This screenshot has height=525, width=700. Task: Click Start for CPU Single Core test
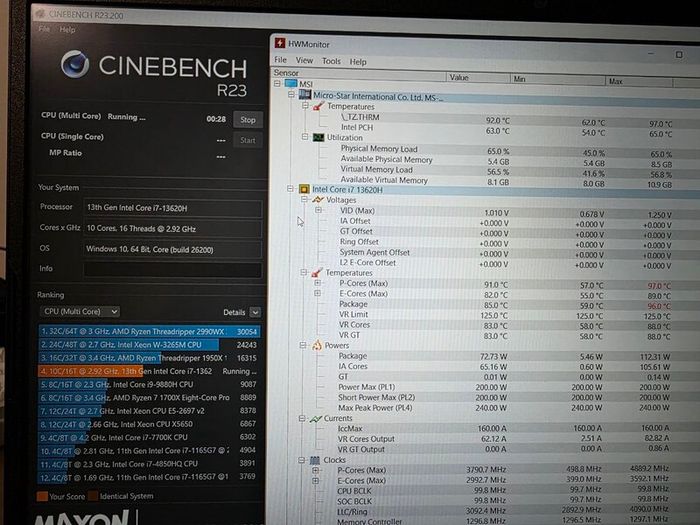point(248,140)
